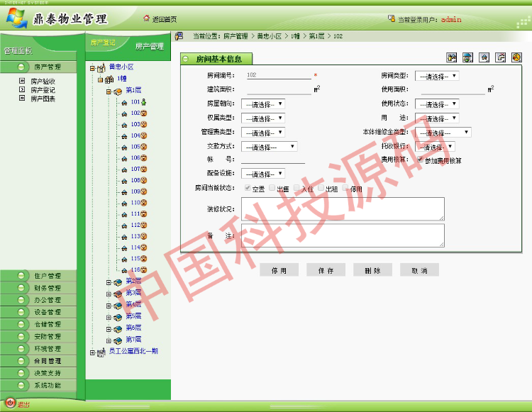Open the 配备设施 dropdown
Screen dimensions: 532x412
(263, 174)
